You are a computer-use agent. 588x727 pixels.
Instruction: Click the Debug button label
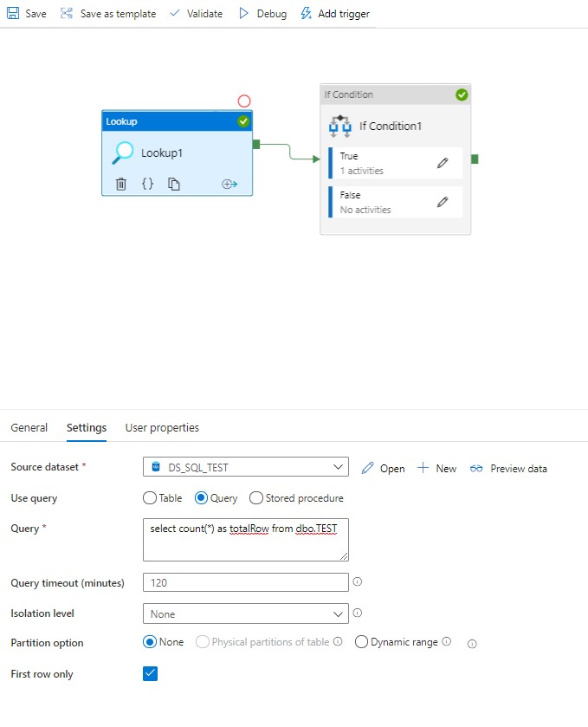(272, 14)
